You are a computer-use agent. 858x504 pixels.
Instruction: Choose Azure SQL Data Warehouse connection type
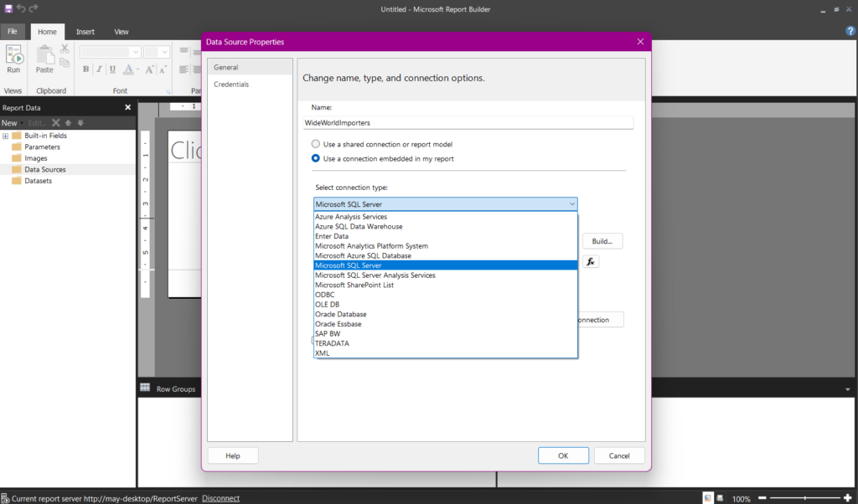click(446, 226)
